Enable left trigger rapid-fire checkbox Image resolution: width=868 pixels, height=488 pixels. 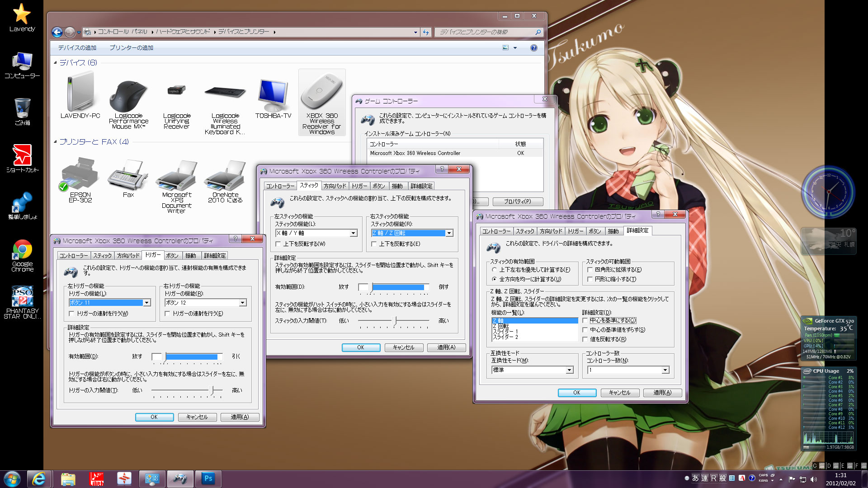pos(71,314)
